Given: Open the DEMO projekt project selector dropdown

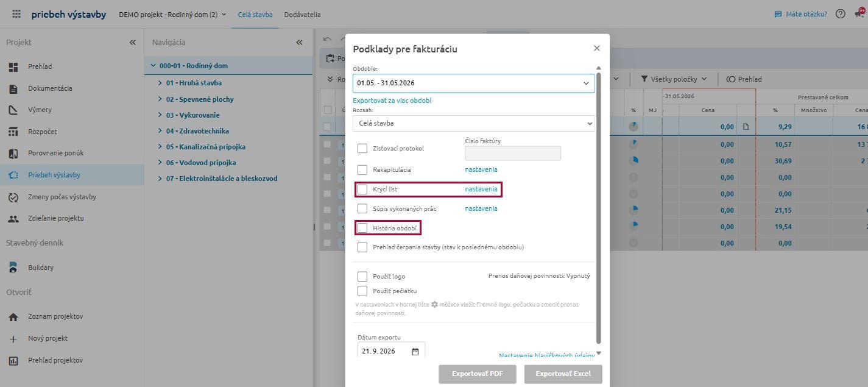Looking at the screenshot, I should coord(172,14).
